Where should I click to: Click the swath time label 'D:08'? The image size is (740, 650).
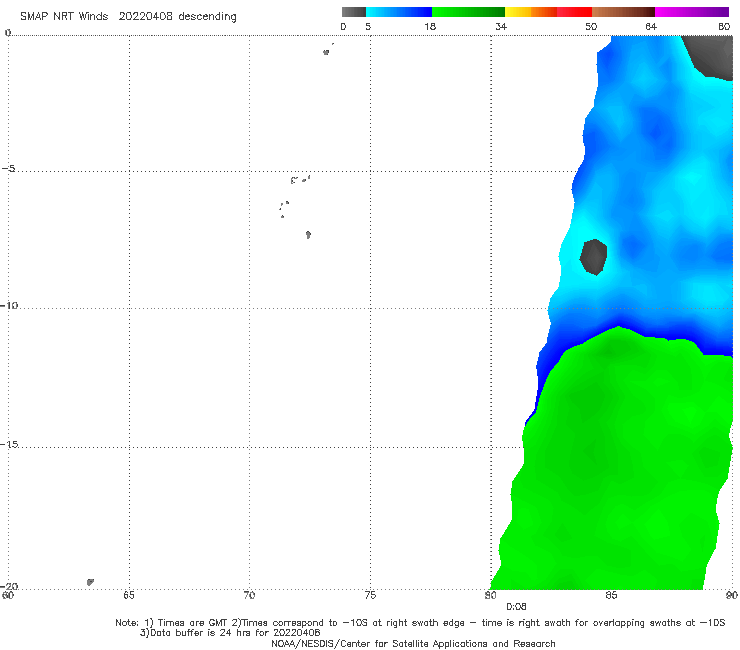click(516, 607)
